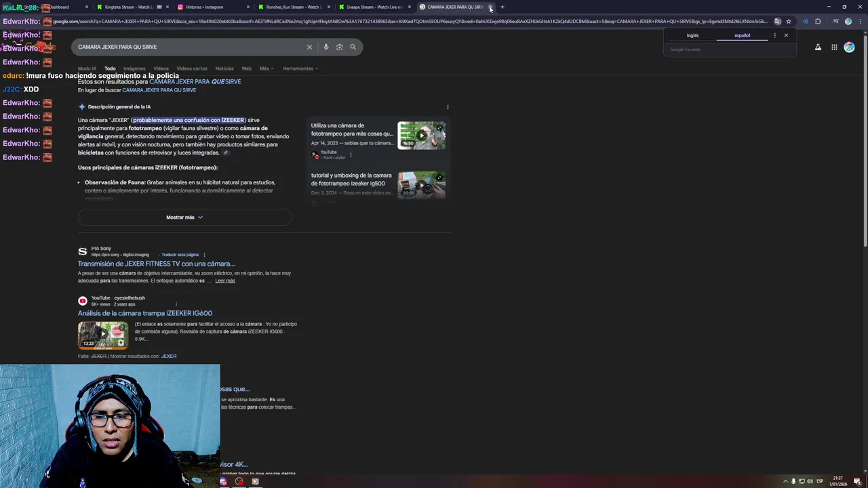Screen dimensions: 868x488
Task: Open Chrome three-dot menu
Action: pos(860,21)
